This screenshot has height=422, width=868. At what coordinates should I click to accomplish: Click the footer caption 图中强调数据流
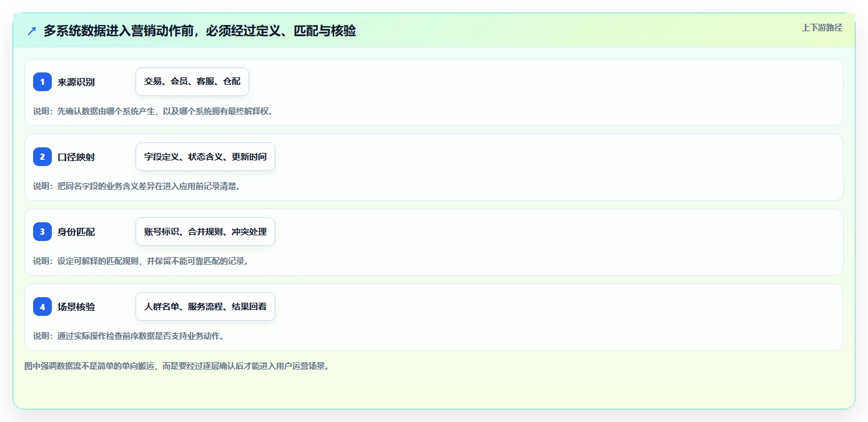click(x=176, y=366)
